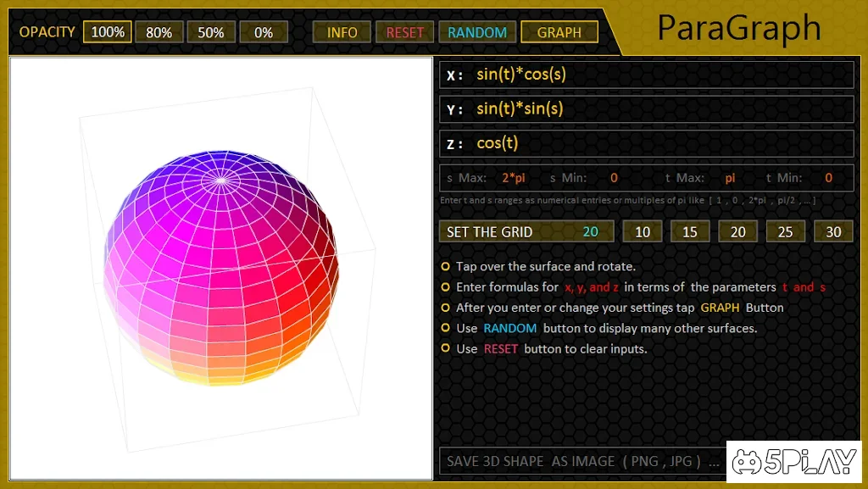Set grid density to 10

[x=642, y=231]
